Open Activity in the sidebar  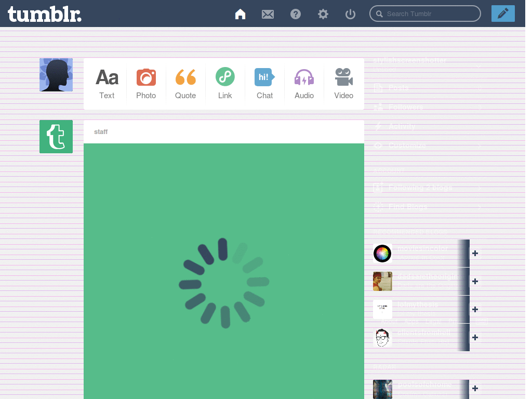tap(402, 127)
